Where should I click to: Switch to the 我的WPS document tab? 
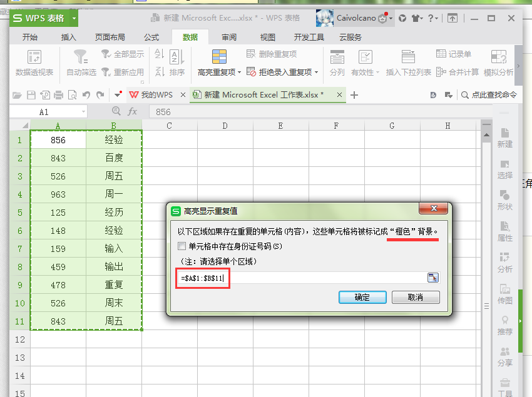click(x=157, y=95)
